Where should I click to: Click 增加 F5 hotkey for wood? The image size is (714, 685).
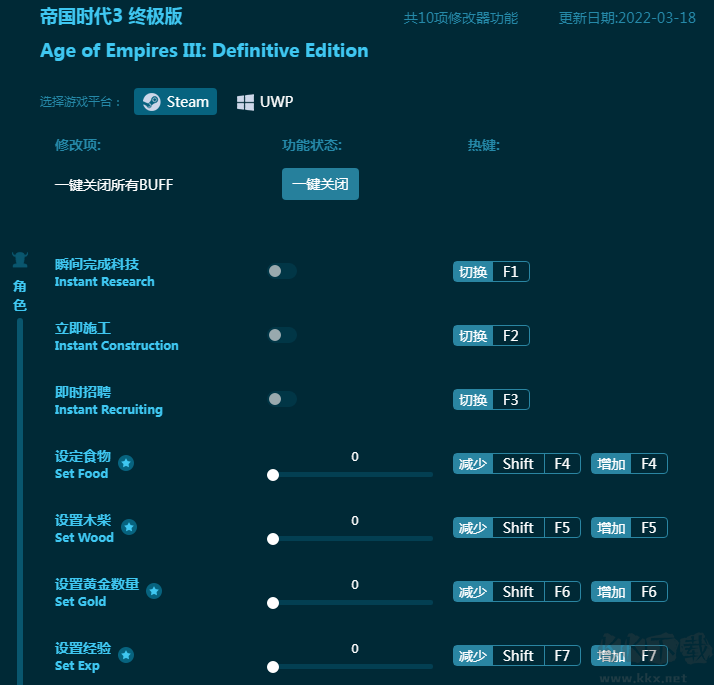629,528
